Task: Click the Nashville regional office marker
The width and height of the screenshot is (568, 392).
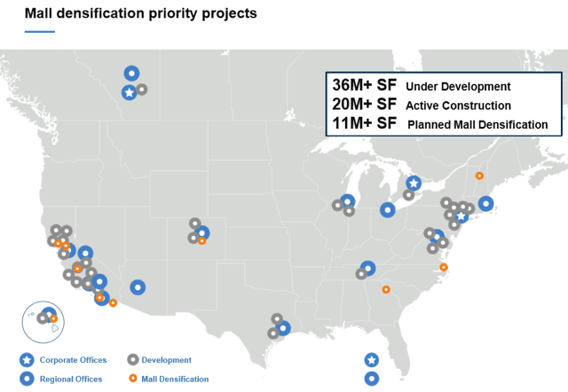Action: 368,268
